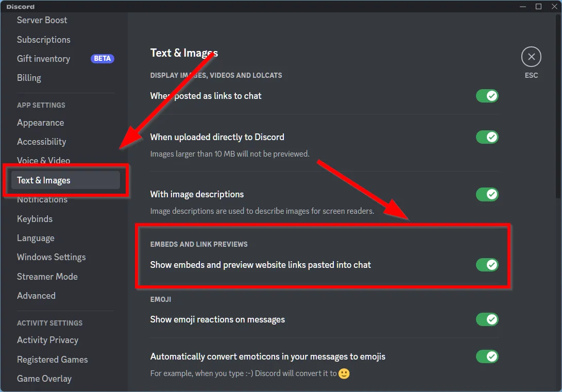Disable the "With image descriptions" setting
Image resolution: width=562 pixels, height=392 pixels.
(x=487, y=194)
